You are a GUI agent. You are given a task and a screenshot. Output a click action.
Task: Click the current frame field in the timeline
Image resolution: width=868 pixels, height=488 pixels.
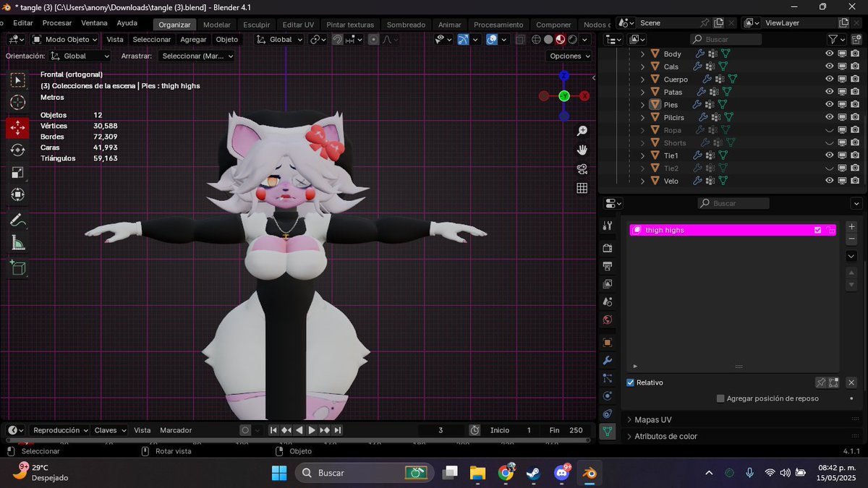pos(441,430)
